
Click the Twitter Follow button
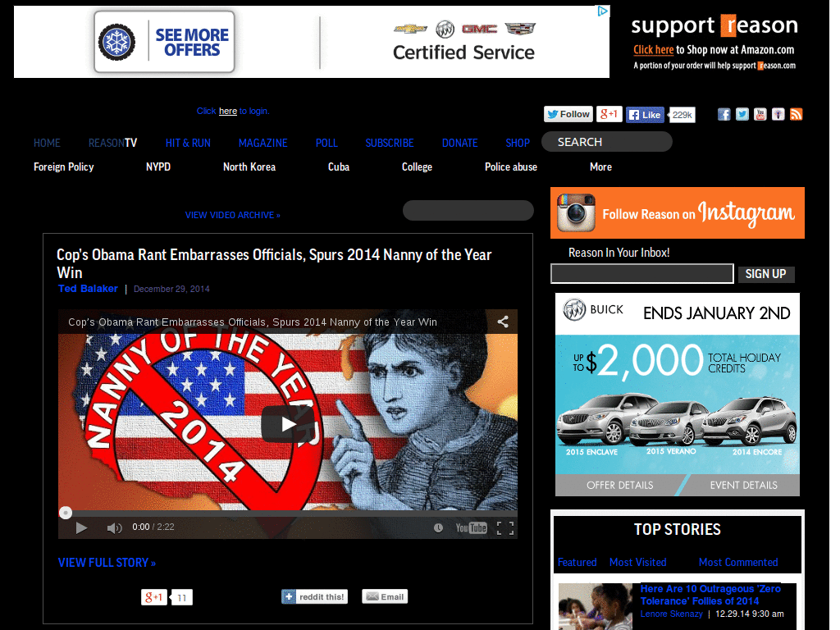point(568,114)
